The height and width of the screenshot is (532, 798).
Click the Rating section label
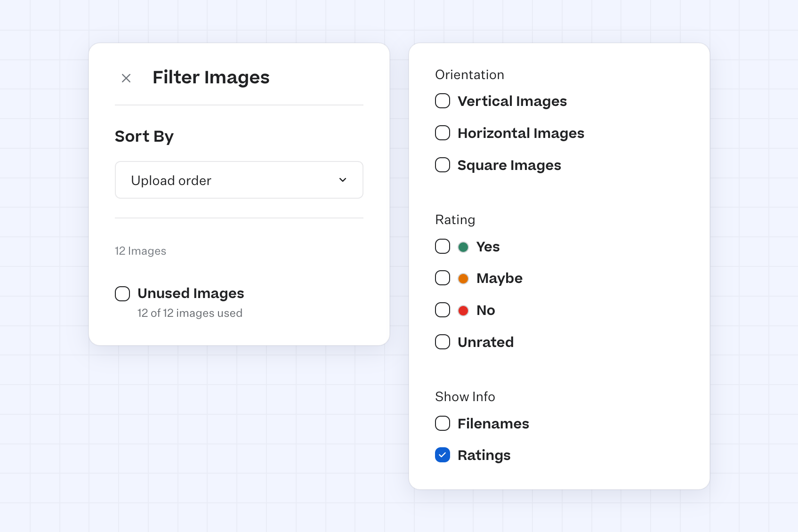pyautogui.click(x=455, y=220)
